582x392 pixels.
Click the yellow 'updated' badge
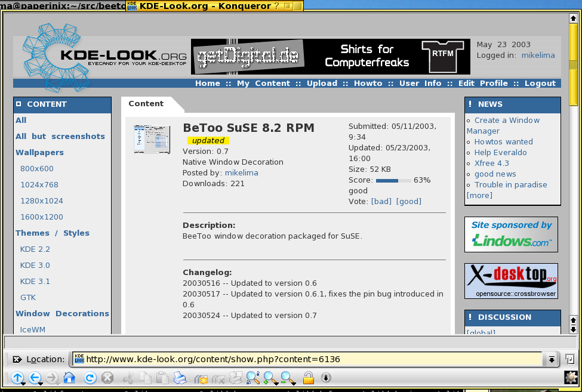click(208, 141)
